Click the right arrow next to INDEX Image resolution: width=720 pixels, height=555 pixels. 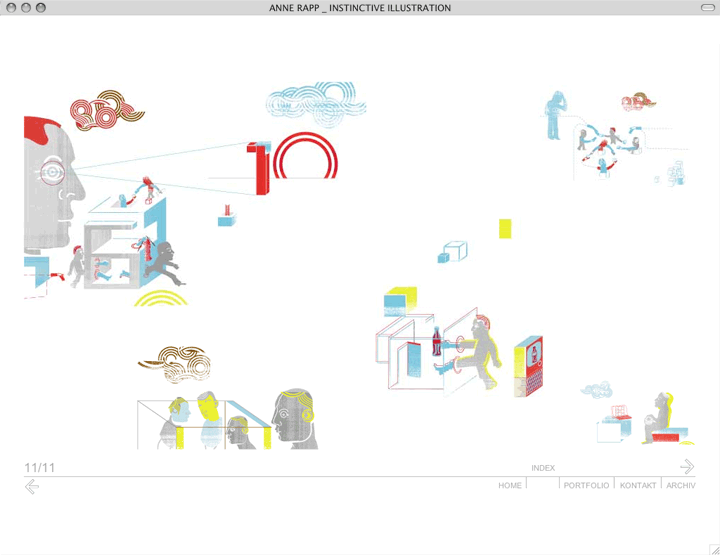[x=687, y=466]
